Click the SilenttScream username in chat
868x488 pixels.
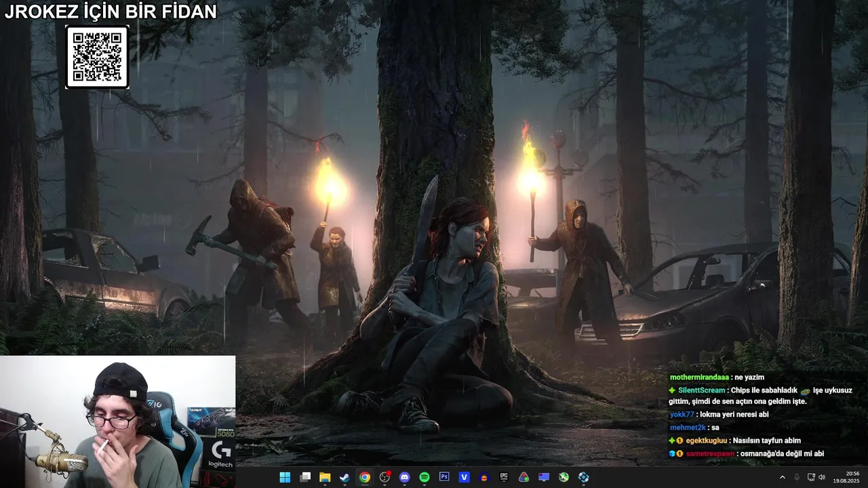pyautogui.click(x=701, y=390)
